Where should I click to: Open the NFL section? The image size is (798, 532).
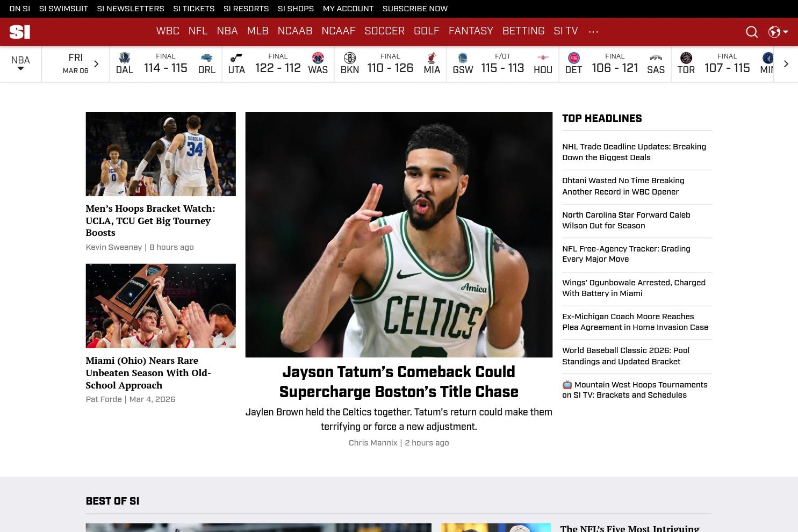click(x=198, y=31)
